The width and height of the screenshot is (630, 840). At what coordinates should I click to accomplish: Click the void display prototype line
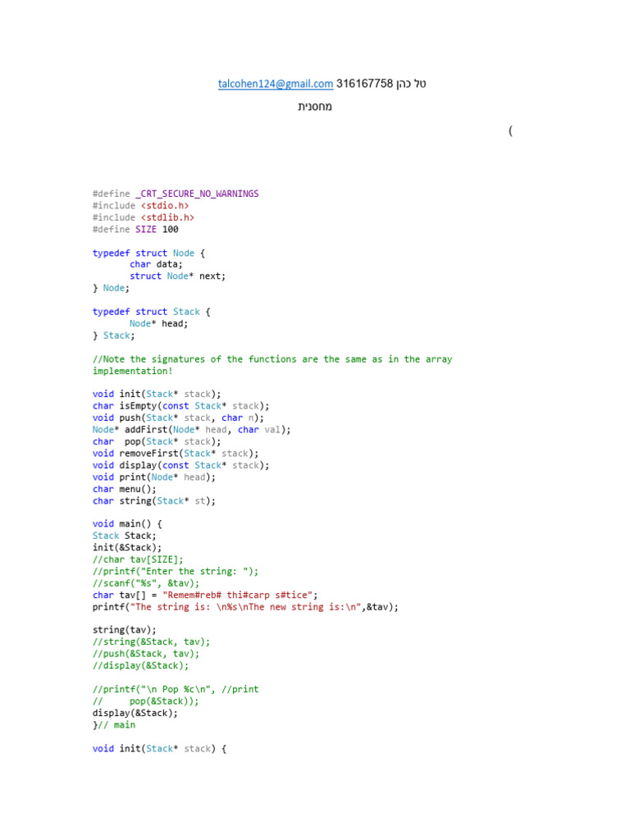pos(181,465)
